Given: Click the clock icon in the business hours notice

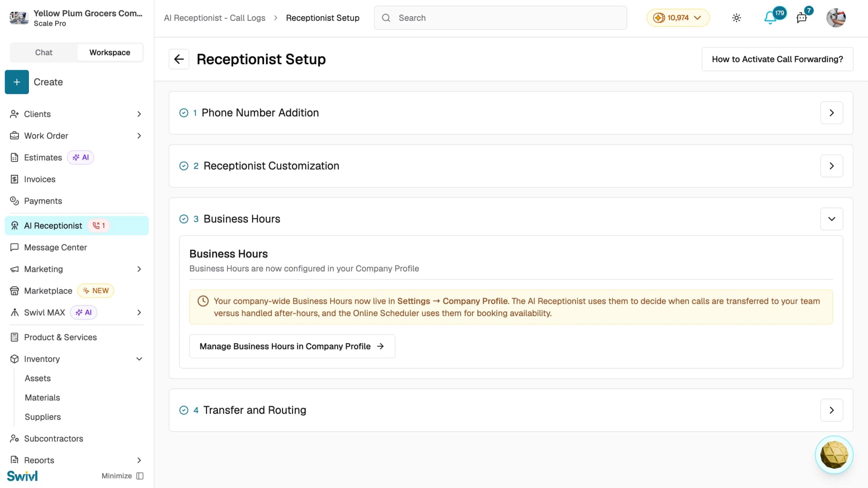Looking at the screenshot, I should pos(203,301).
